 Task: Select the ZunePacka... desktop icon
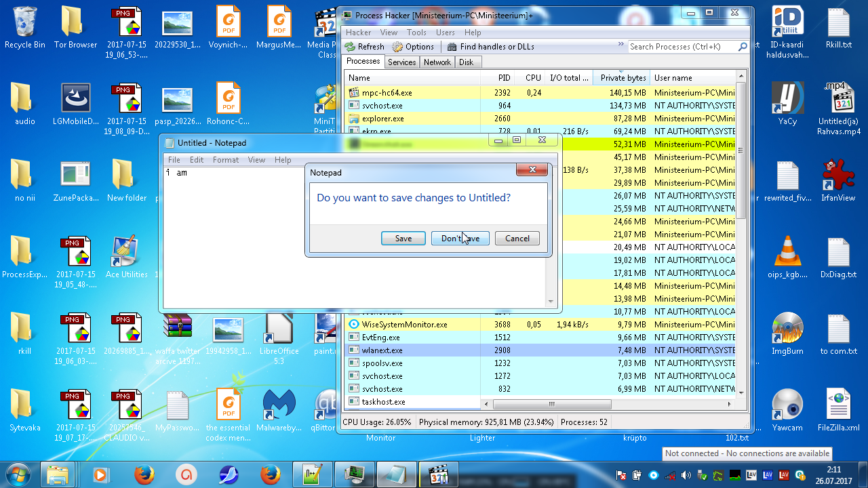(75, 181)
